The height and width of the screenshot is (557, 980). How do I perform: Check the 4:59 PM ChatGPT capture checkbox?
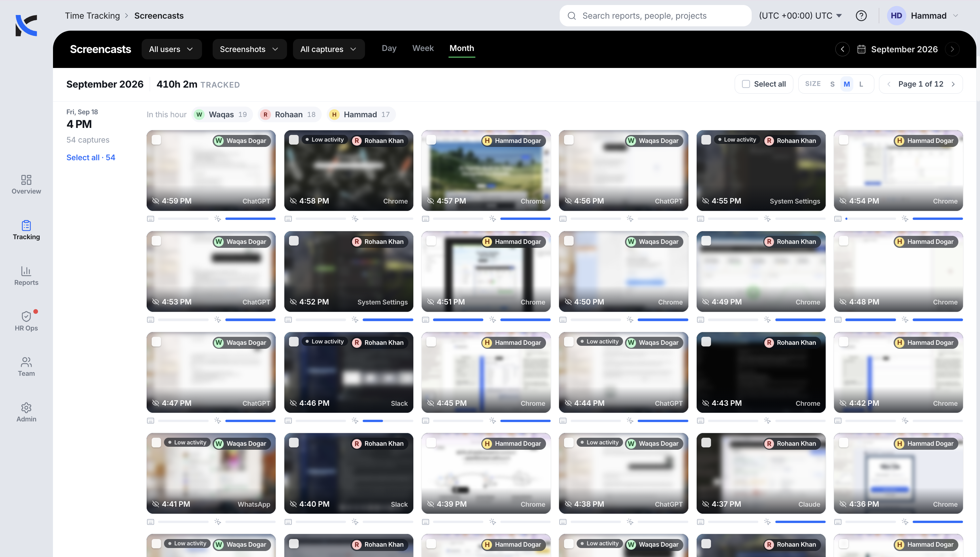point(156,140)
